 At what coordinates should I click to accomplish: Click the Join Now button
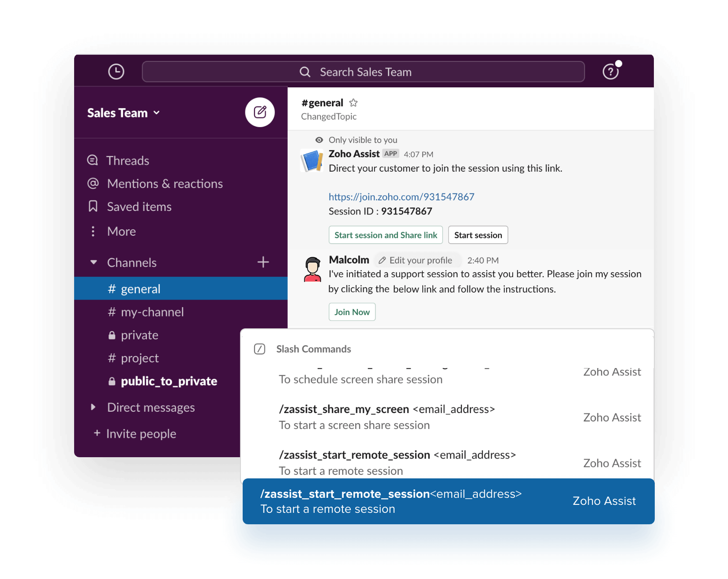click(x=352, y=312)
